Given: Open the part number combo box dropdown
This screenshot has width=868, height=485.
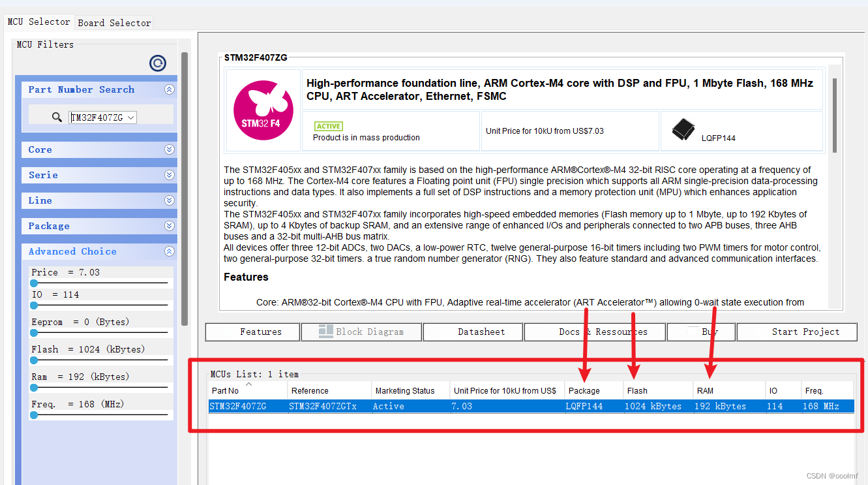Looking at the screenshot, I should pyautogui.click(x=131, y=117).
